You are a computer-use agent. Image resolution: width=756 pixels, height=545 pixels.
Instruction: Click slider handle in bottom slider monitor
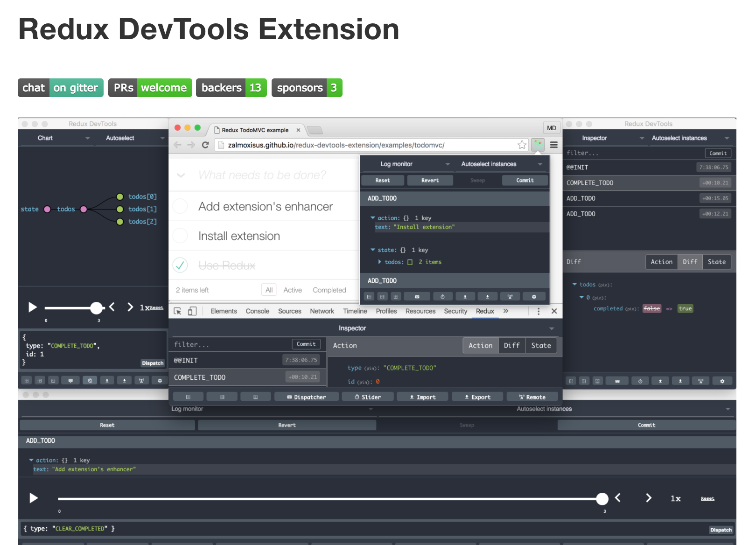602,499
